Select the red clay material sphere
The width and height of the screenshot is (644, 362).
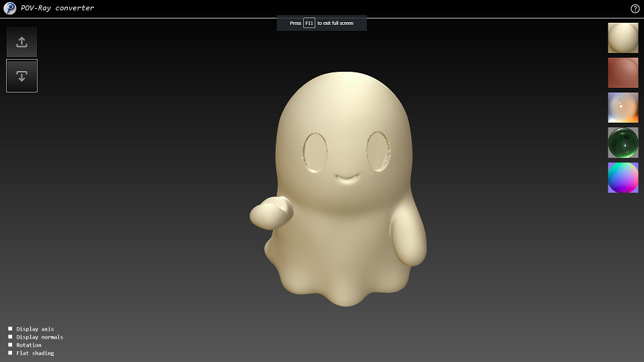click(x=623, y=72)
